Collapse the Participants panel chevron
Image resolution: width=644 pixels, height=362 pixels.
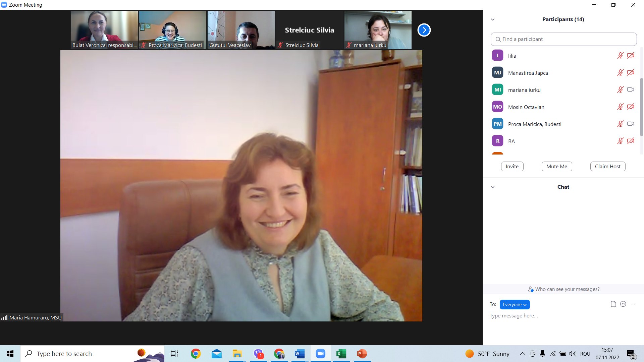[493, 19]
